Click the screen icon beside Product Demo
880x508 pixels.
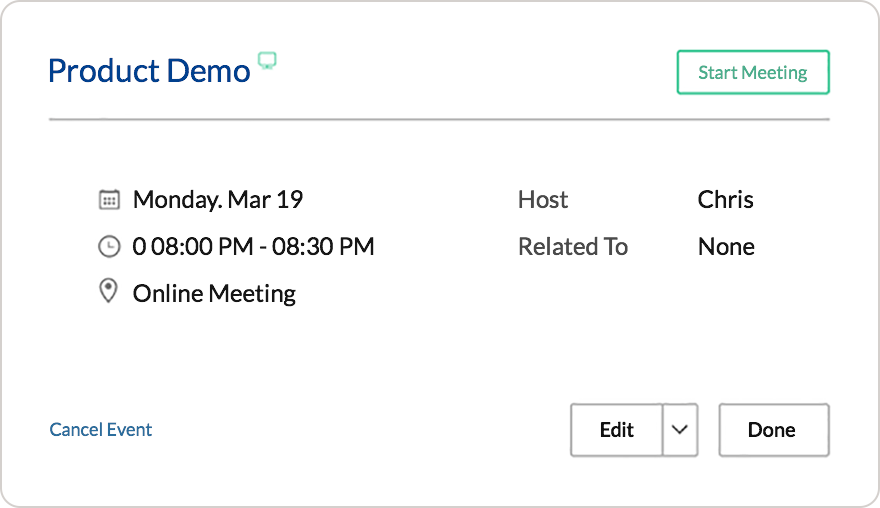coord(267,61)
